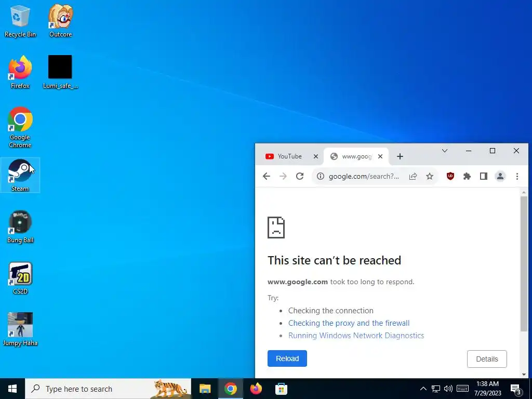Open the Chrome profile avatar
Viewport: 532px width, 399px height.
pyautogui.click(x=500, y=176)
